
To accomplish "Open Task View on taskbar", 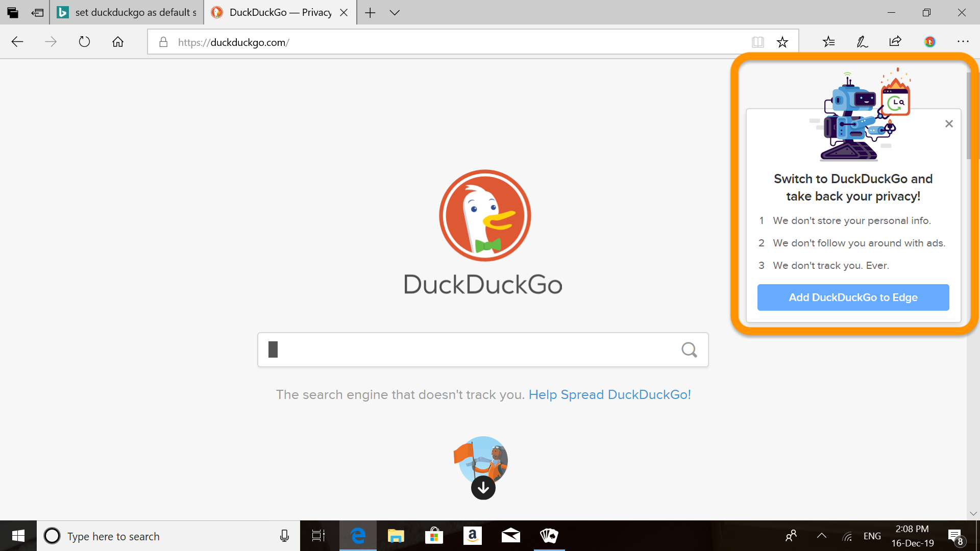I will 318,536.
